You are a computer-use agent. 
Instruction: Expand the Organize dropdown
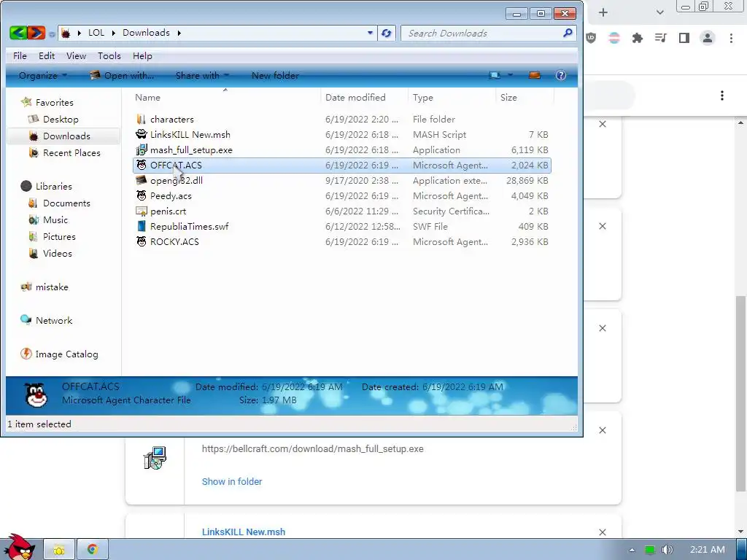[x=42, y=75]
